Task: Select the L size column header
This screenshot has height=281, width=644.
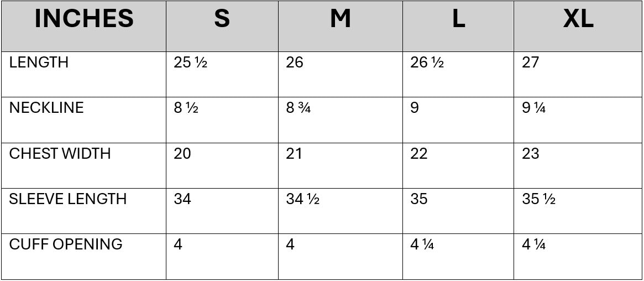Action: point(458,20)
